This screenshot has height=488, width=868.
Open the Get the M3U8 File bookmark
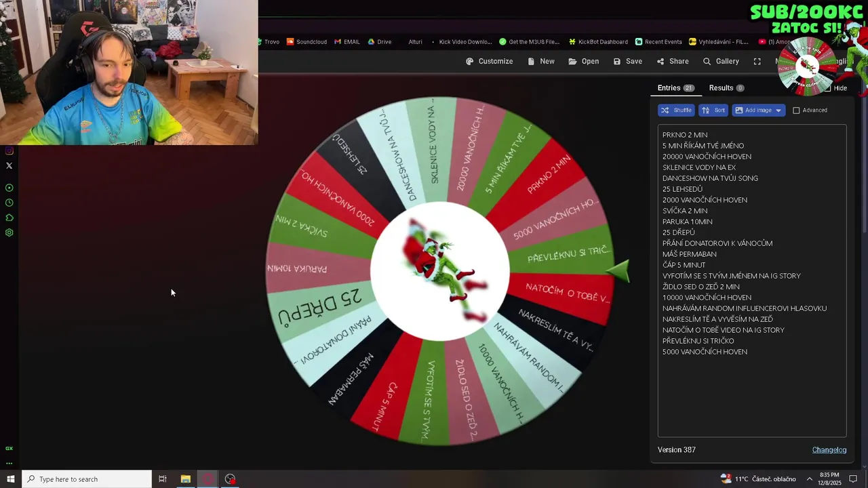(x=530, y=42)
